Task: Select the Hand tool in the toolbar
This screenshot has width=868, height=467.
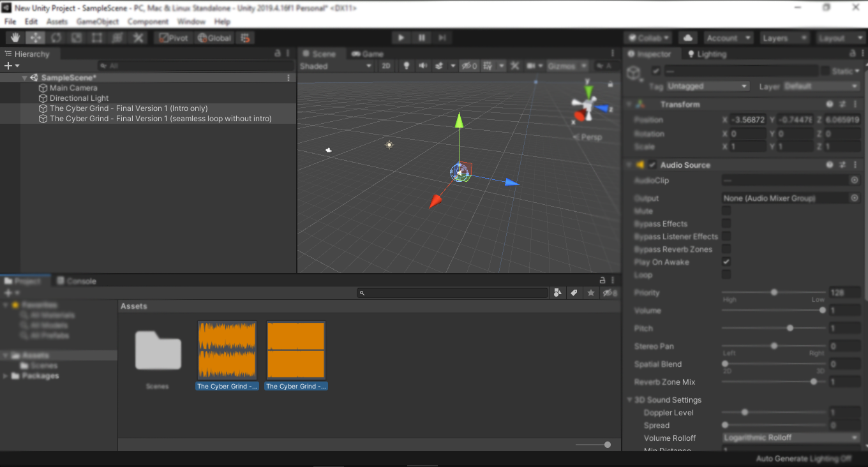Action: tap(15, 38)
